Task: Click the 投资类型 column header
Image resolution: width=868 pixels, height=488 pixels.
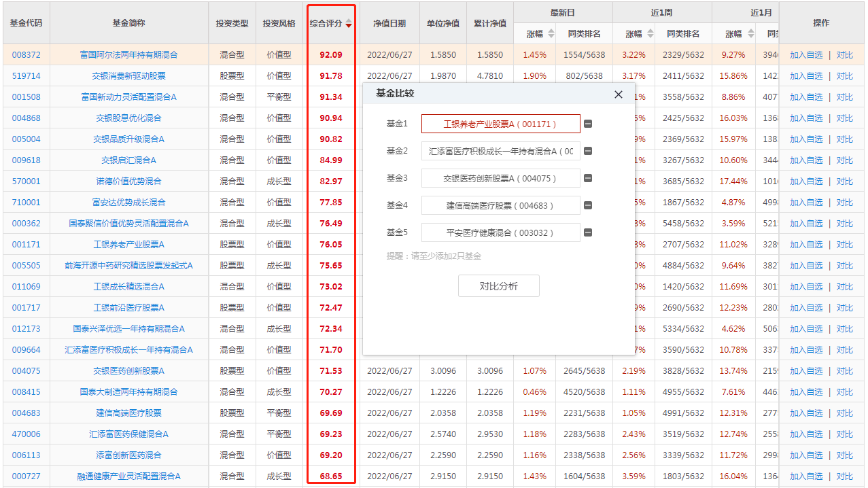Action: [232, 23]
